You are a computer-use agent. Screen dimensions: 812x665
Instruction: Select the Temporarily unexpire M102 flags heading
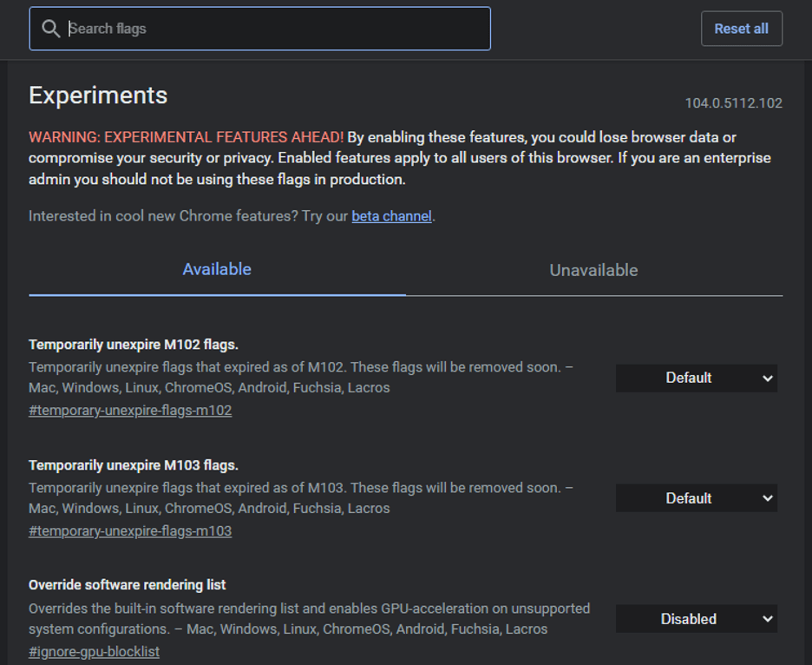(x=134, y=344)
